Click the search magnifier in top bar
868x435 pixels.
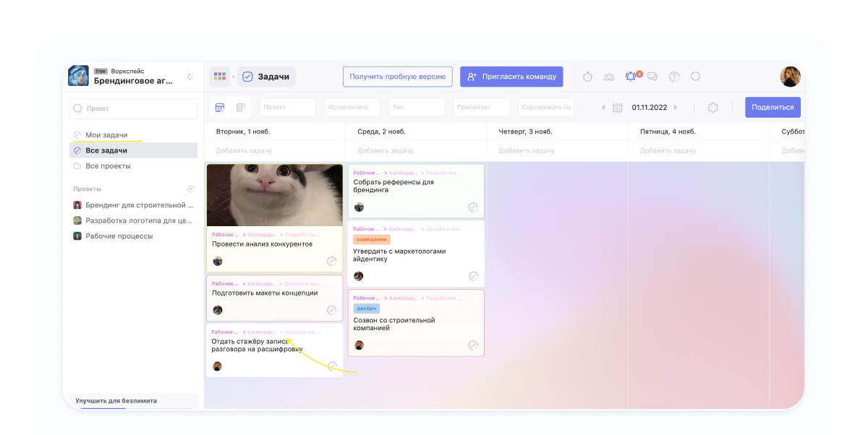(696, 77)
